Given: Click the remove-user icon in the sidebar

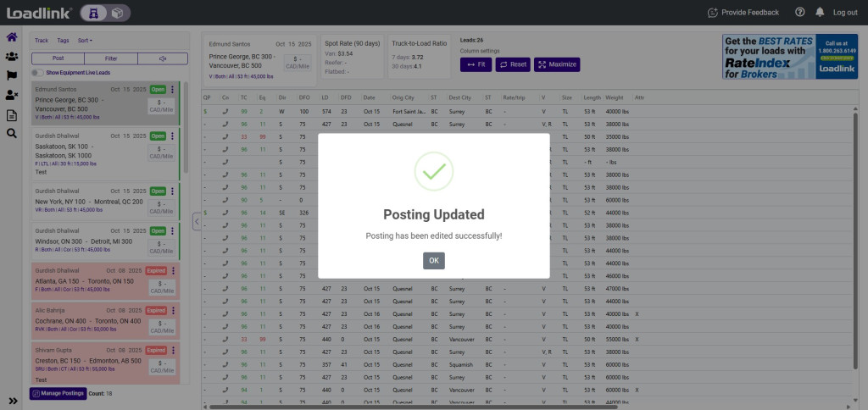Looking at the screenshot, I should pyautogui.click(x=12, y=95).
